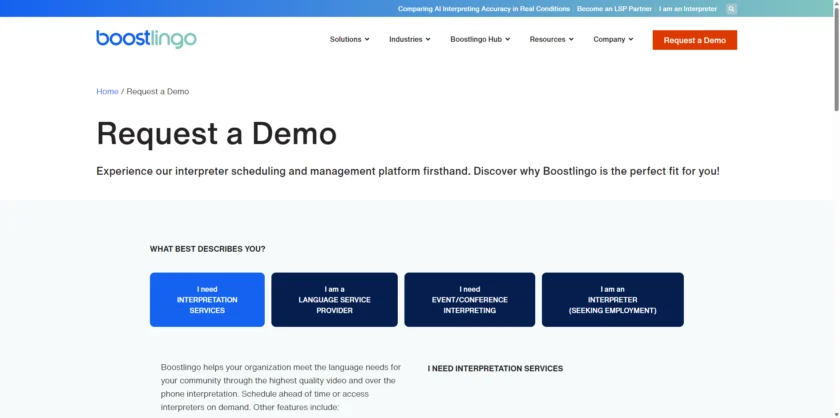Click I NEED INTERPRETATION SERVICES form heading
The image size is (840, 418).
point(495,369)
